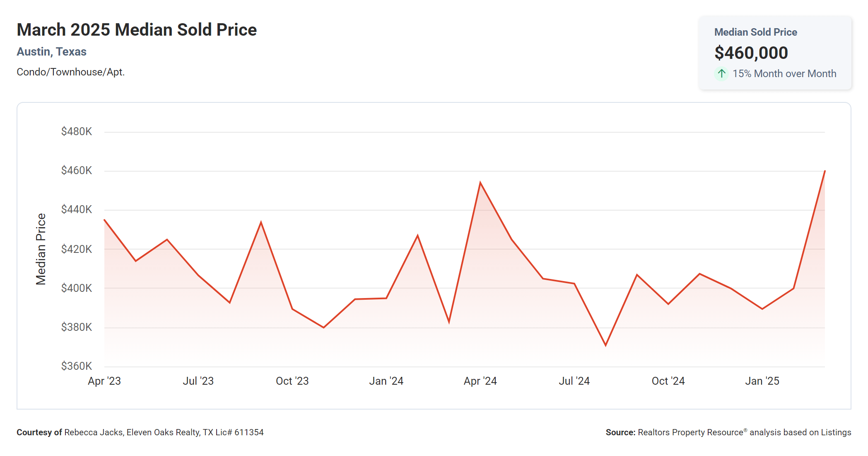868x456 pixels.
Task: Click the $360K y-axis label
Action: 77,366
